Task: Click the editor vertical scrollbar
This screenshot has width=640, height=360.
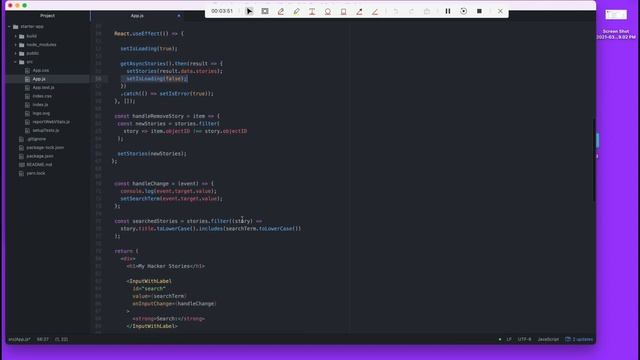Action: click(594, 159)
